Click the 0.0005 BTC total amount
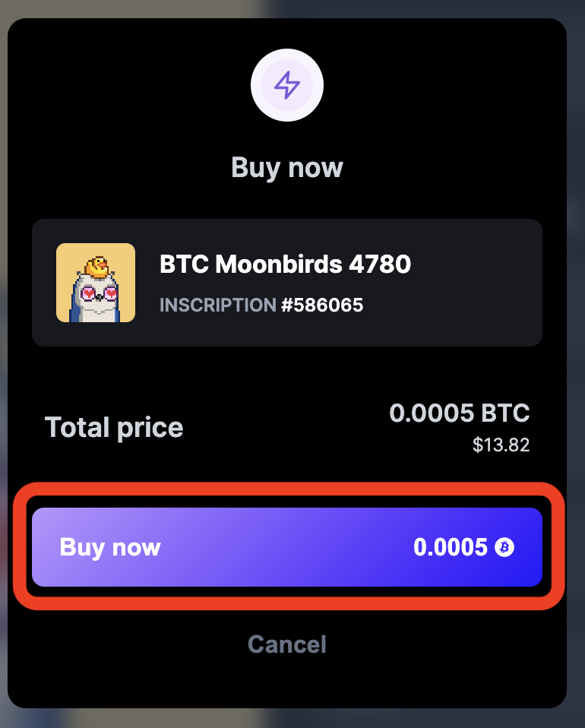The height and width of the screenshot is (728, 585). point(459,413)
